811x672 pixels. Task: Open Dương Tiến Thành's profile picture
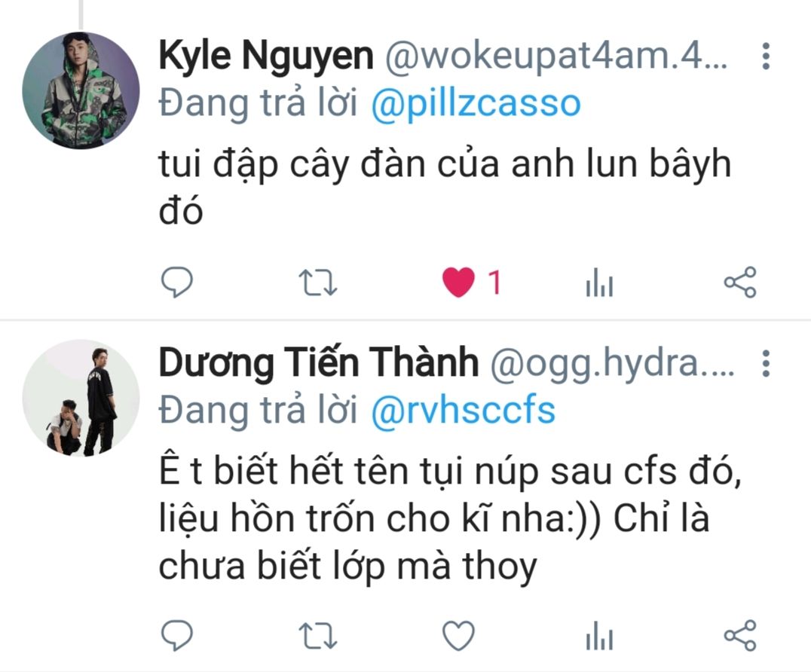(81, 398)
